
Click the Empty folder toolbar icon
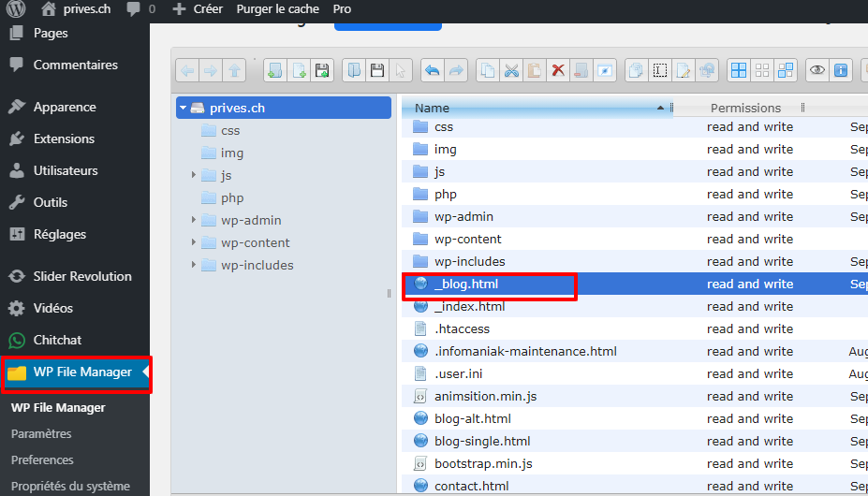click(581, 70)
